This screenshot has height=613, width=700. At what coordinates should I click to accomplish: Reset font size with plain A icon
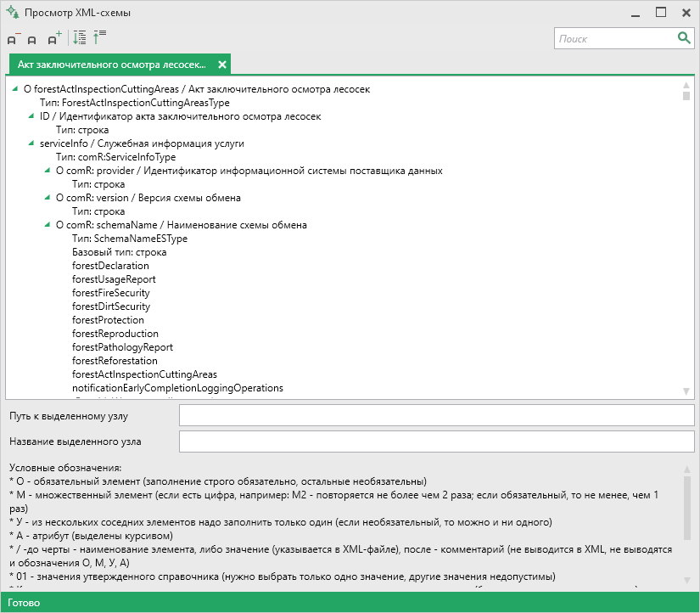tap(31, 40)
